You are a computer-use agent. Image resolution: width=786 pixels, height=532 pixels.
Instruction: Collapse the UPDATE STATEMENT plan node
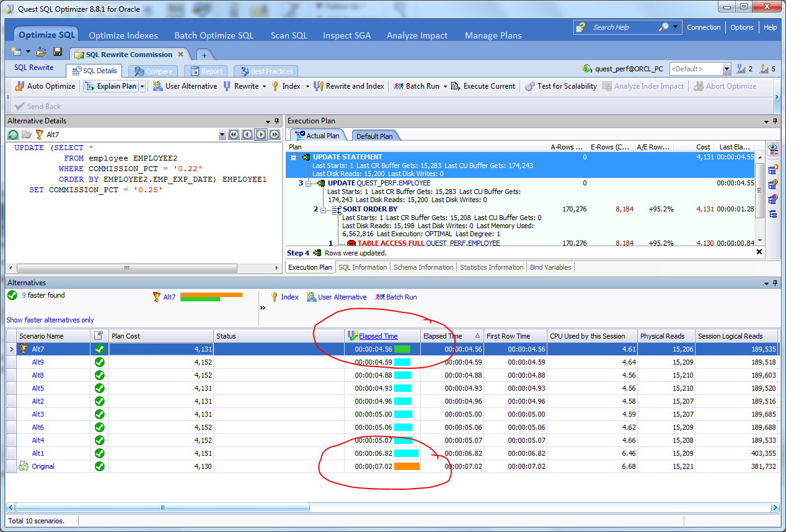coord(294,157)
